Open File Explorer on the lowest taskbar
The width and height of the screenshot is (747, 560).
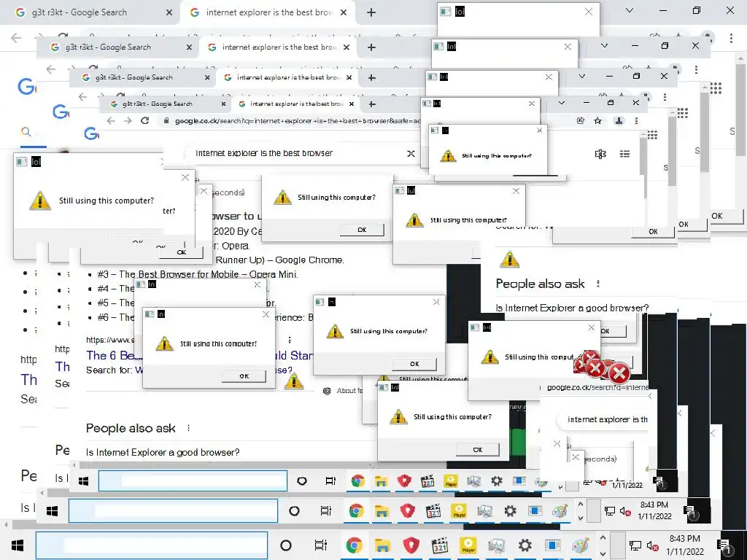pos(382,545)
